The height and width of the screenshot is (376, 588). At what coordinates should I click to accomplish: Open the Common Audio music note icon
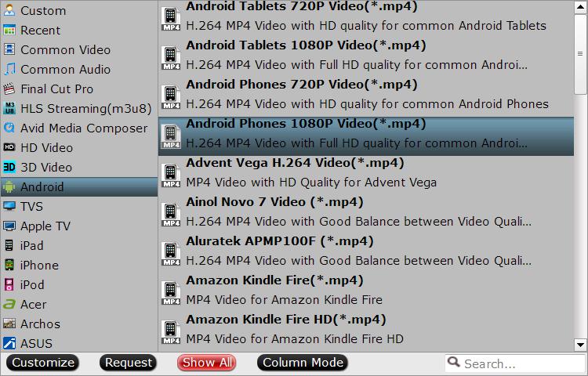(9, 69)
